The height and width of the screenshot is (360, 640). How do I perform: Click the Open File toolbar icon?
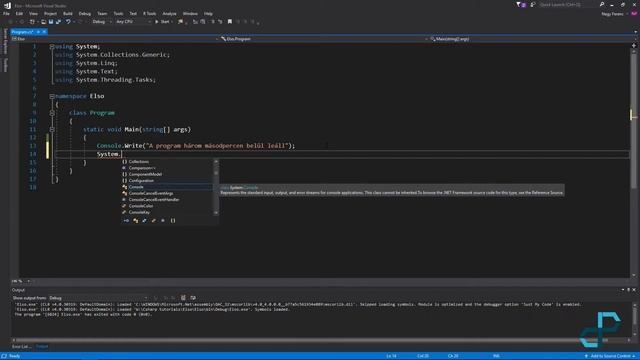[x=43, y=22]
